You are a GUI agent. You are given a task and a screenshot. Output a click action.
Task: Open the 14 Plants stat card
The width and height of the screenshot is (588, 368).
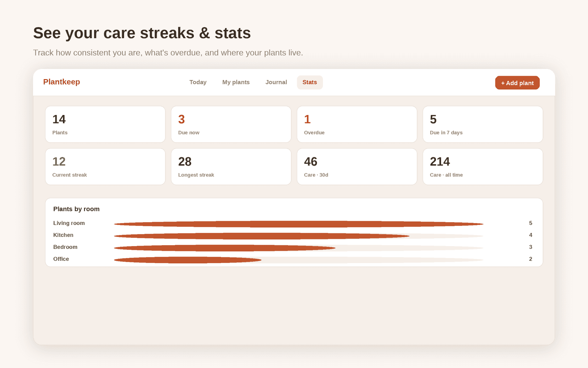point(105,124)
